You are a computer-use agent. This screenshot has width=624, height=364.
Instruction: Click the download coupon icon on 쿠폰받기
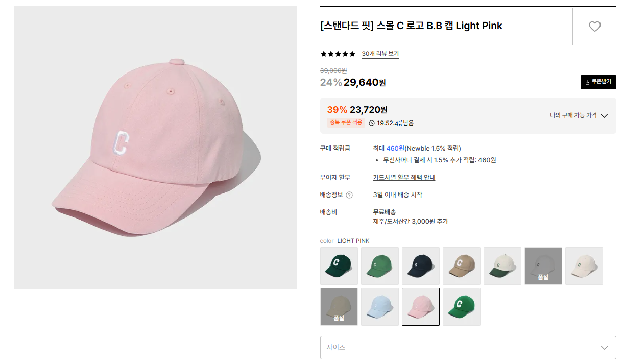point(587,82)
